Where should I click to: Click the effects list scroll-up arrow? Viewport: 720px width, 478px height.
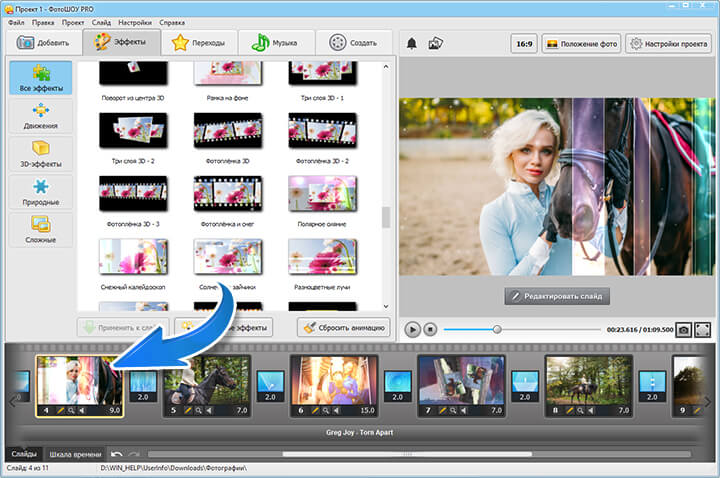coord(386,67)
